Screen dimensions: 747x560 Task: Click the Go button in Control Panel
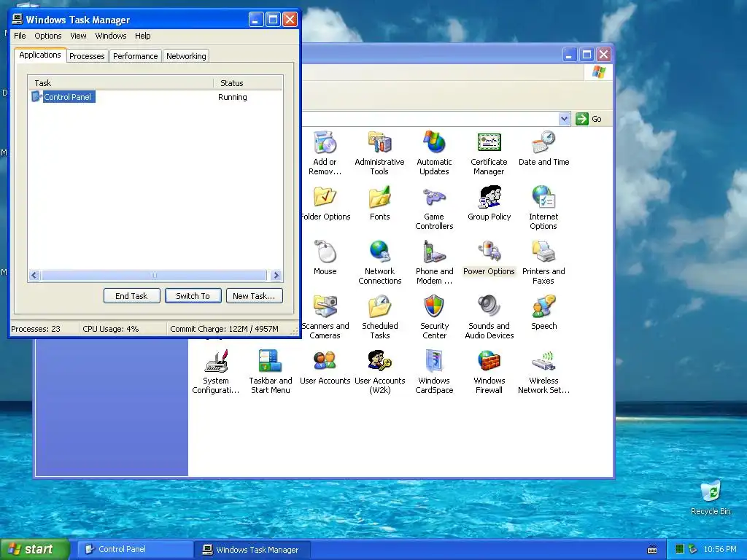tap(589, 119)
